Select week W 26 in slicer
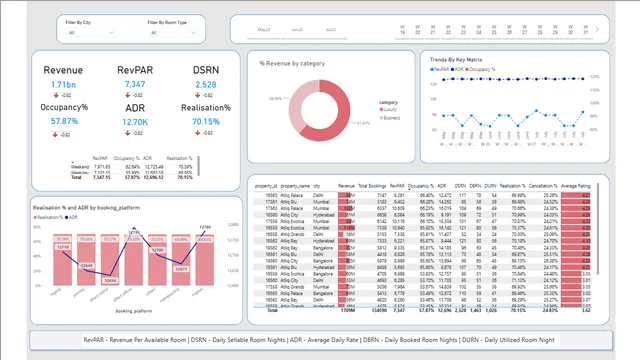Screen dimensions: 640x360 (509, 29)
